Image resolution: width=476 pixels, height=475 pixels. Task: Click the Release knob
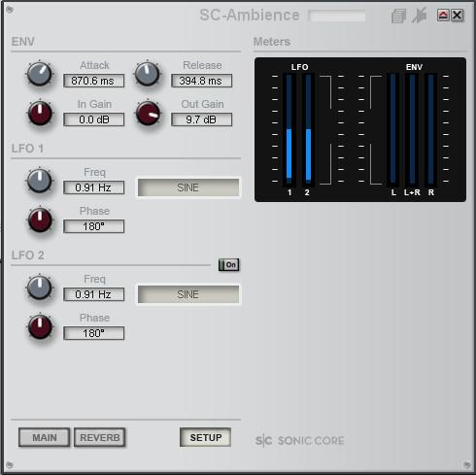[x=148, y=74]
